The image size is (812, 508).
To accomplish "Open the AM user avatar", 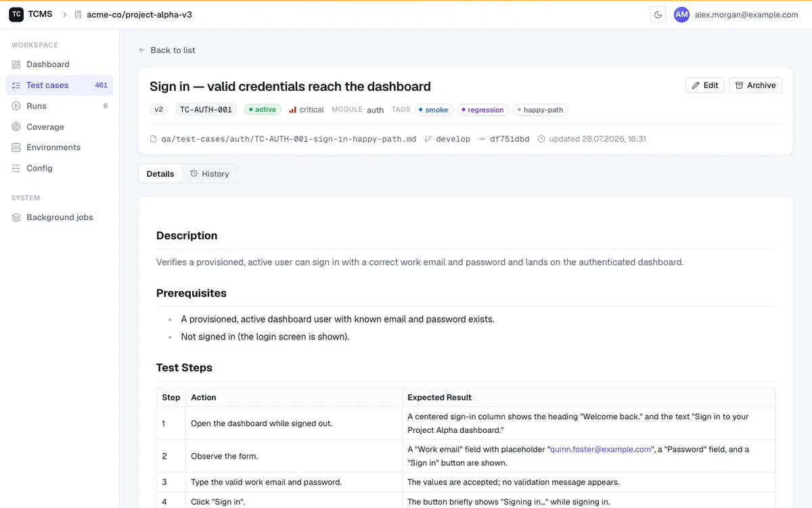I will pyautogui.click(x=681, y=14).
